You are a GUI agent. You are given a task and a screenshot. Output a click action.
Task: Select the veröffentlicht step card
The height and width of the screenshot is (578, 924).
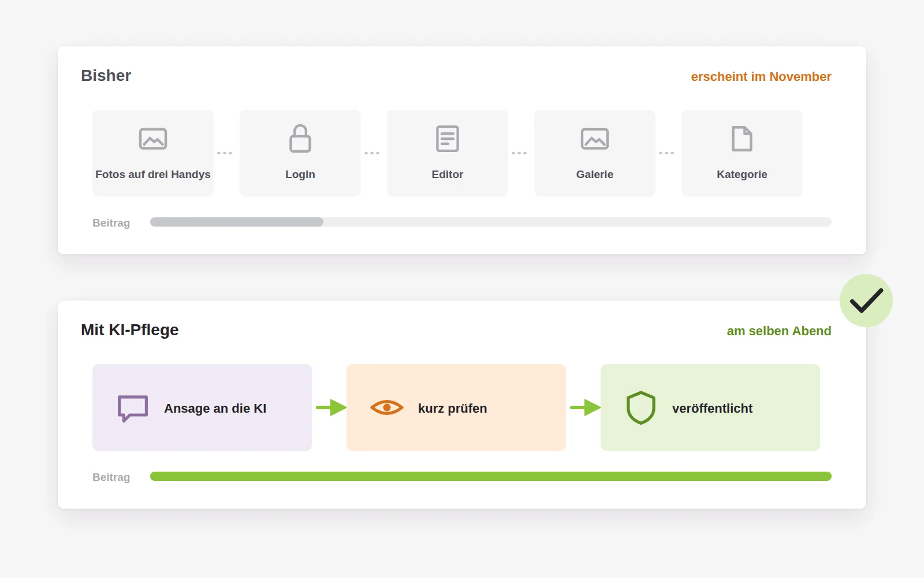[x=710, y=407]
